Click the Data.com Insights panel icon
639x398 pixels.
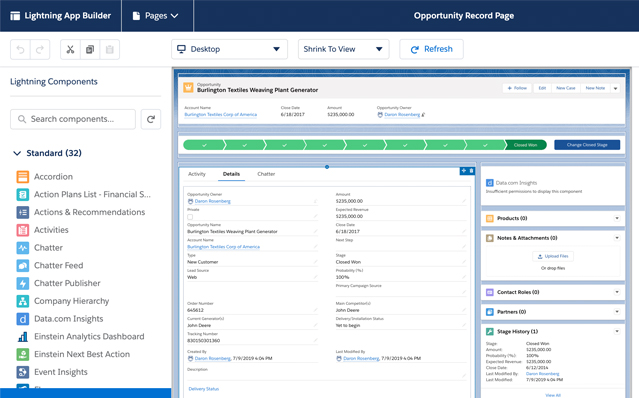[x=489, y=183]
